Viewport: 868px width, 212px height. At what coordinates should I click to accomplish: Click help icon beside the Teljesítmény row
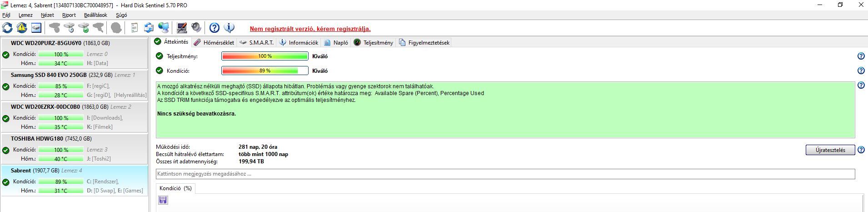(x=861, y=56)
